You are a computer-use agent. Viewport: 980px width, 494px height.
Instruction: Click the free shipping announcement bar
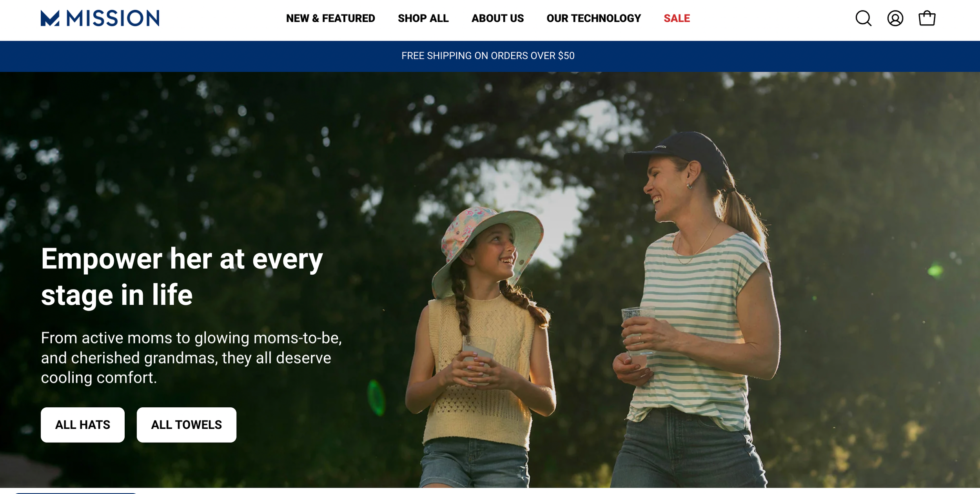490,56
